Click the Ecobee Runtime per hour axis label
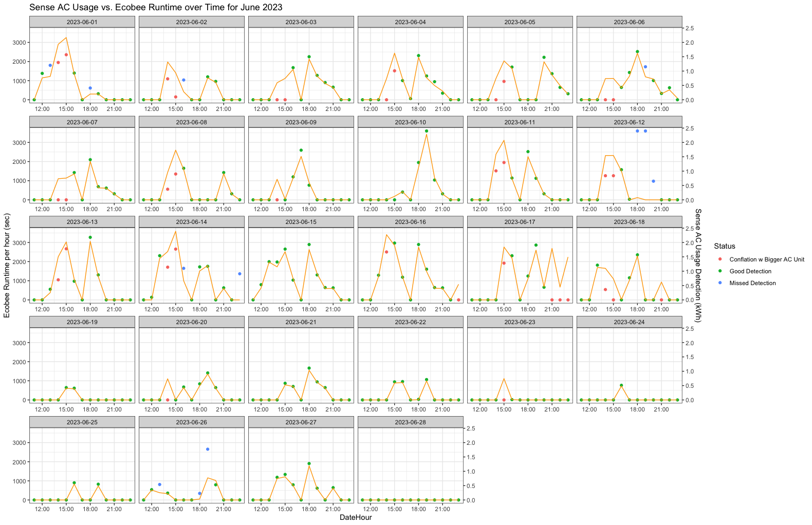This screenshot has width=812, height=525. (x=7, y=265)
